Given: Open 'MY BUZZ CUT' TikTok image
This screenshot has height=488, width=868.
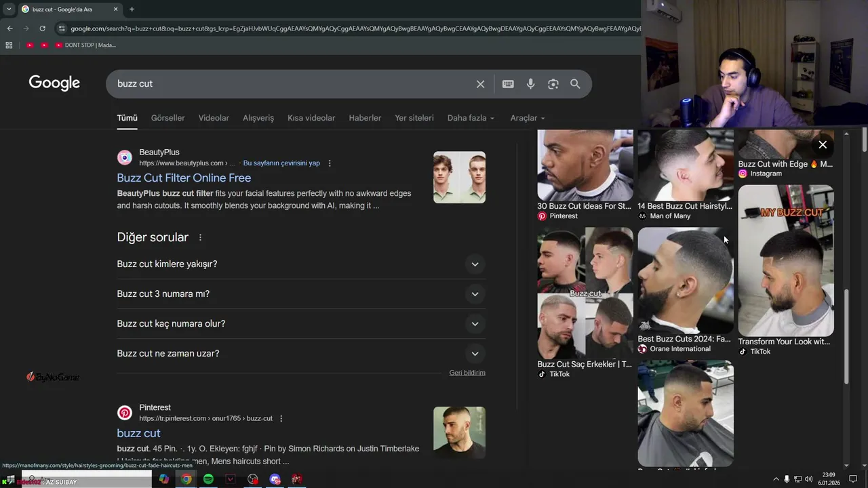Looking at the screenshot, I should (x=786, y=260).
